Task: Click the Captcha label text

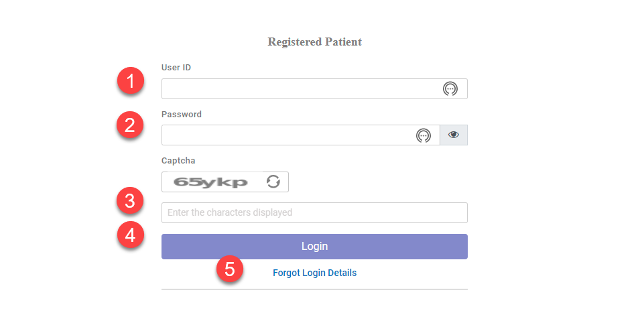Action: pyautogui.click(x=178, y=161)
